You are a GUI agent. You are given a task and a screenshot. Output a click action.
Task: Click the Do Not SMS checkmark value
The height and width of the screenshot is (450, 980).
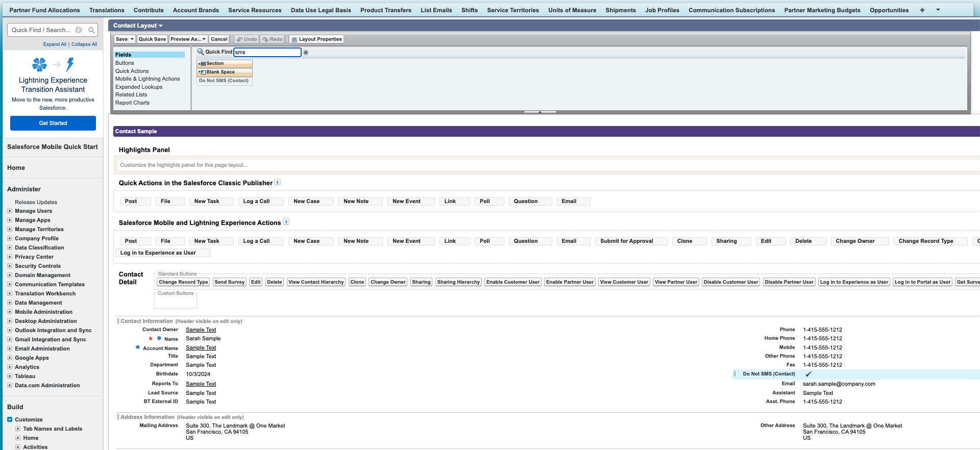click(808, 374)
